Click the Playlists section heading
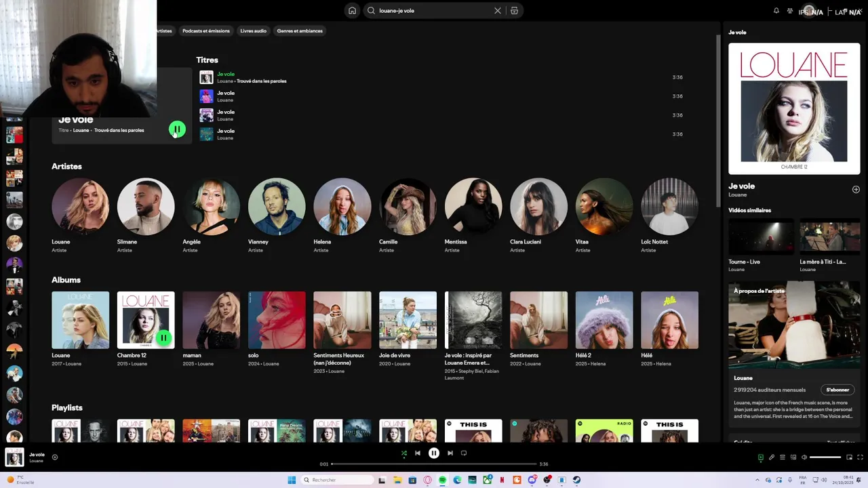Image resolution: width=868 pixels, height=488 pixels. pyautogui.click(x=67, y=408)
